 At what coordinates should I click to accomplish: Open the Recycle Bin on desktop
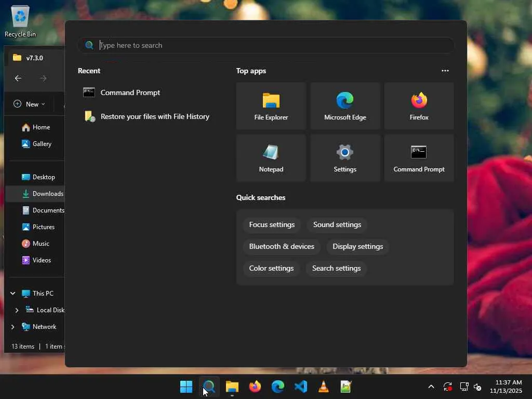tap(20, 21)
